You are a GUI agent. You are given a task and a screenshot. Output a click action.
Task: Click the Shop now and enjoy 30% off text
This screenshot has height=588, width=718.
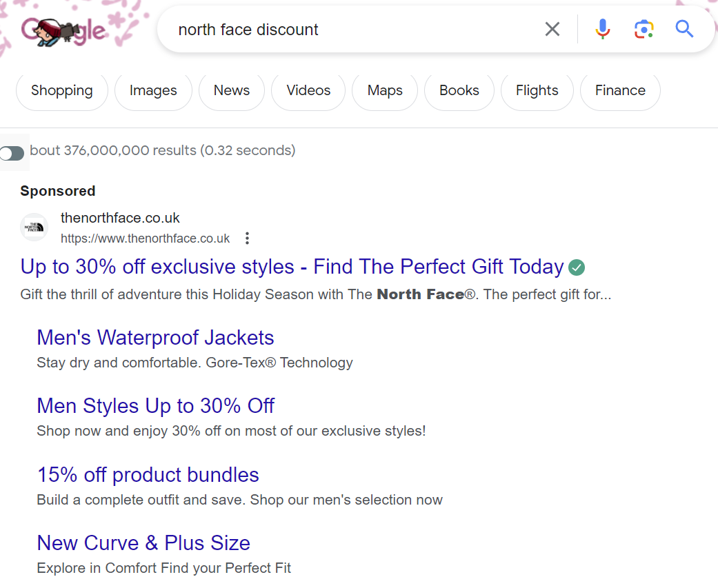coord(231,431)
